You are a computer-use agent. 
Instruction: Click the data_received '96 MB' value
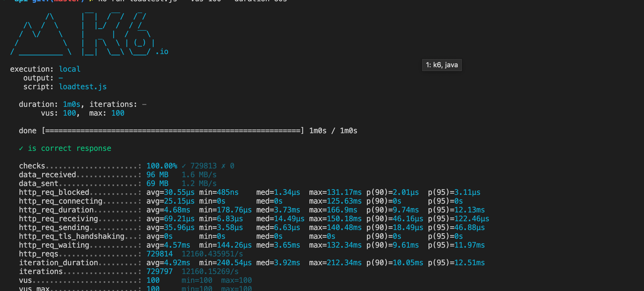(x=157, y=175)
